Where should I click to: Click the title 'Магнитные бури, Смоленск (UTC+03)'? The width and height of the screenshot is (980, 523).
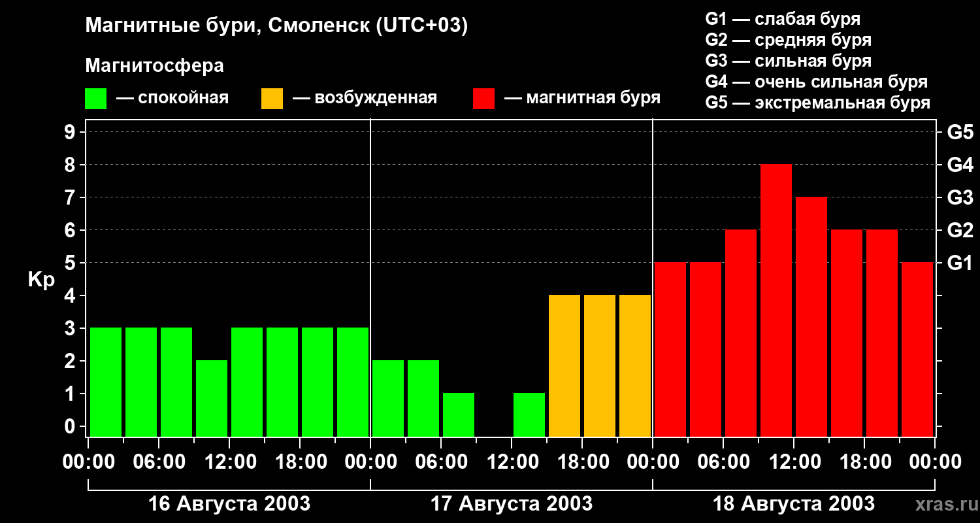[x=277, y=26]
